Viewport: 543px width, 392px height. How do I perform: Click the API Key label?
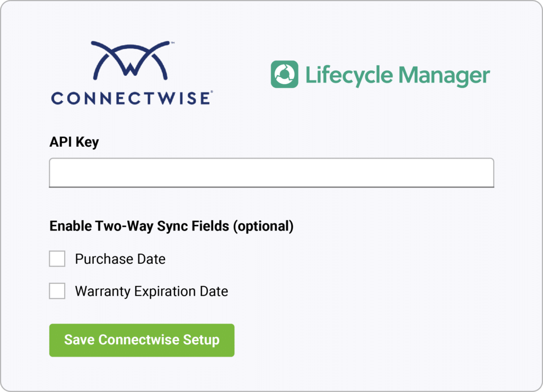73,141
